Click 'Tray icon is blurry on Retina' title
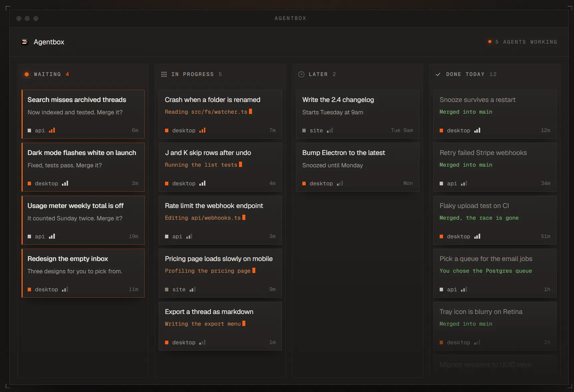 click(481, 312)
